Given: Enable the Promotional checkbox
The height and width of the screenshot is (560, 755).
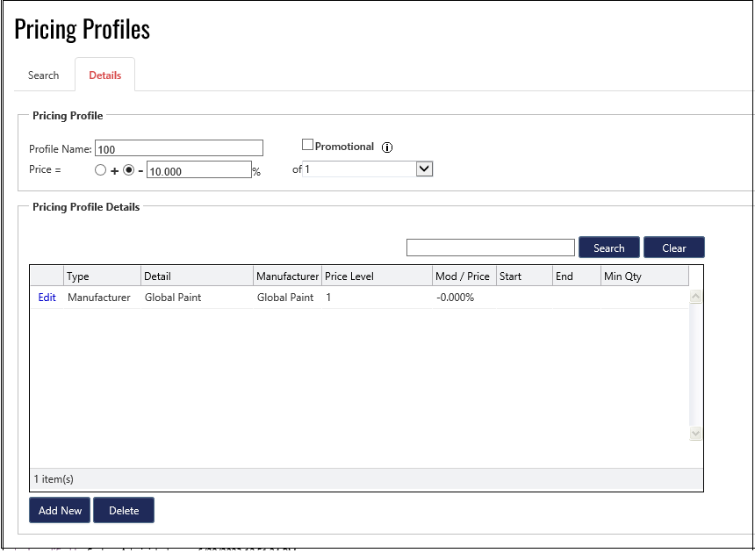Looking at the screenshot, I should pyautogui.click(x=308, y=145).
